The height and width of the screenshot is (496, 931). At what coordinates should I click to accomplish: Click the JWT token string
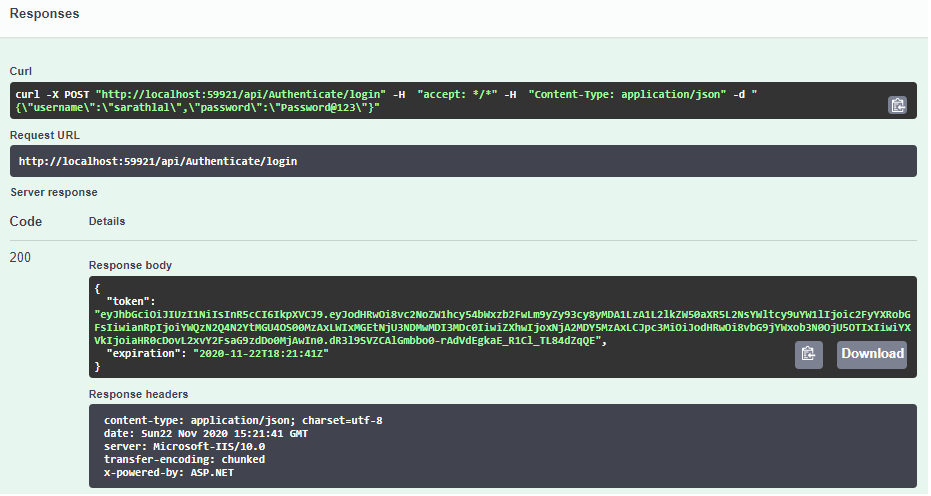click(502, 327)
